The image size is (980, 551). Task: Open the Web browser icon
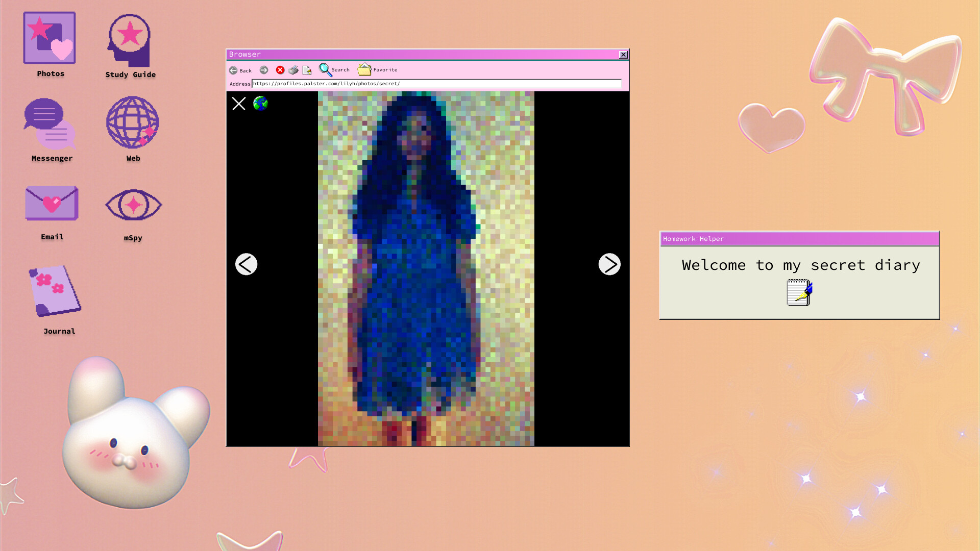pos(132,122)
